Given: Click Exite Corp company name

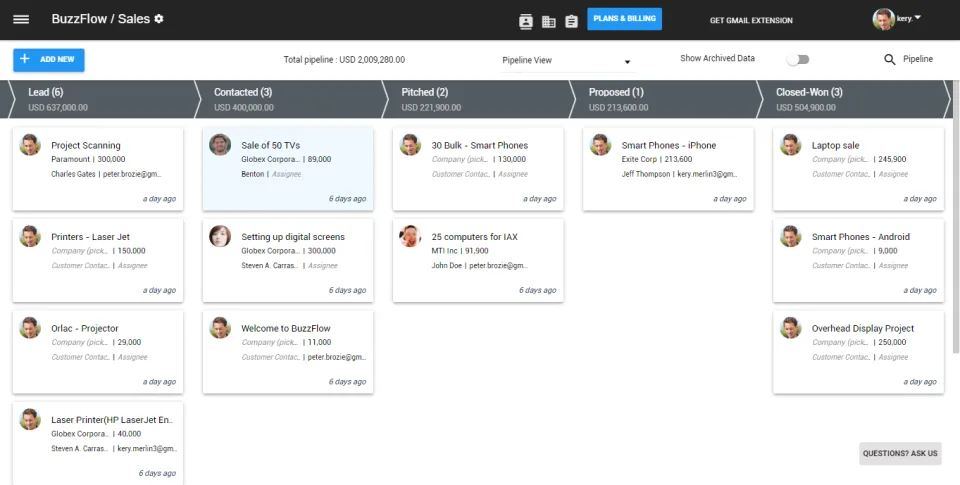Looking at the screenshot, I should pos(639,159).
